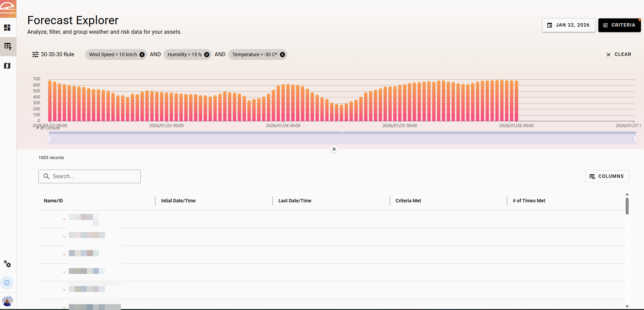Expand the first table row

64,219
